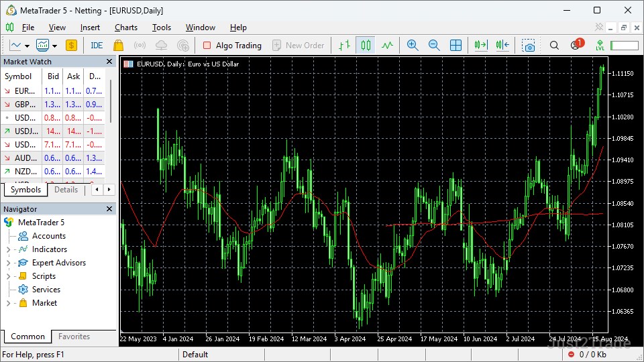The width and height of the screenshot is (644, 362).
Task: Click the Signals broadcast icon
Action: [140, 45]
